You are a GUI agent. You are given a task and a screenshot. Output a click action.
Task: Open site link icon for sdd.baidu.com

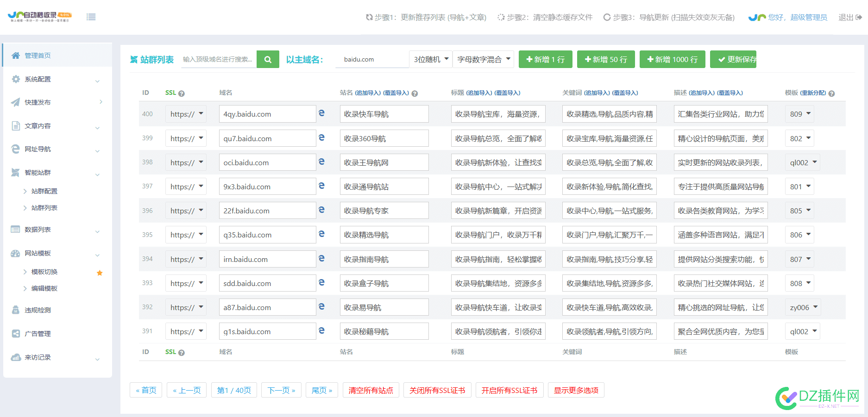tap(321, 282)
